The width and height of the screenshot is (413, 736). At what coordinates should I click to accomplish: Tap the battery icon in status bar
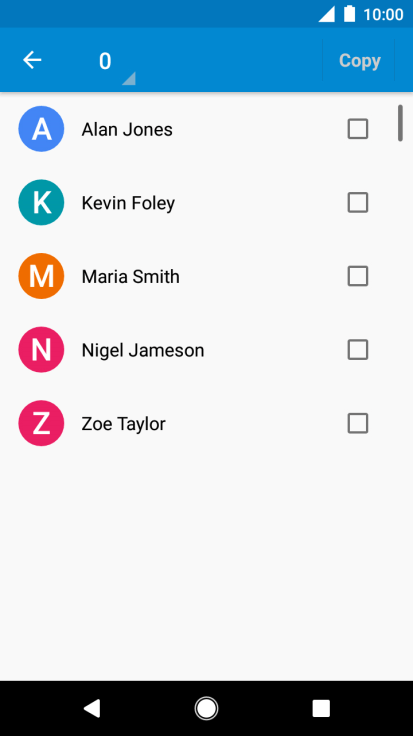[349, 14]
